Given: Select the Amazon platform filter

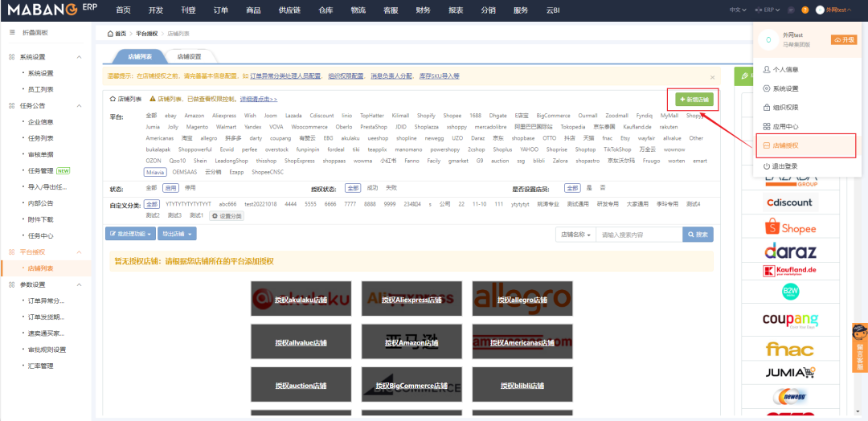Looking at the screenshot, I should (194, 116).
